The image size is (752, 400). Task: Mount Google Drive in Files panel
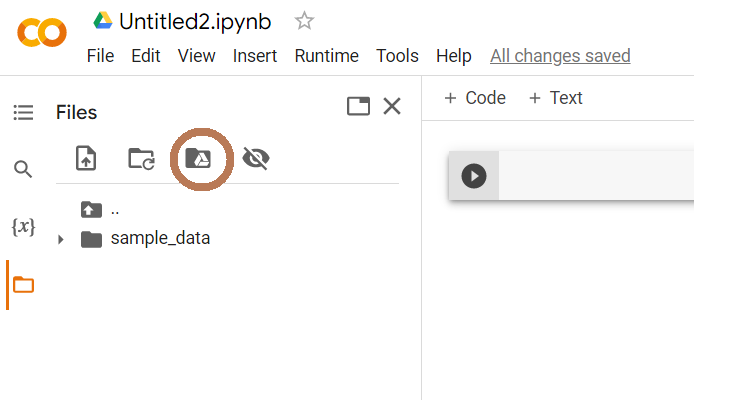198,158
